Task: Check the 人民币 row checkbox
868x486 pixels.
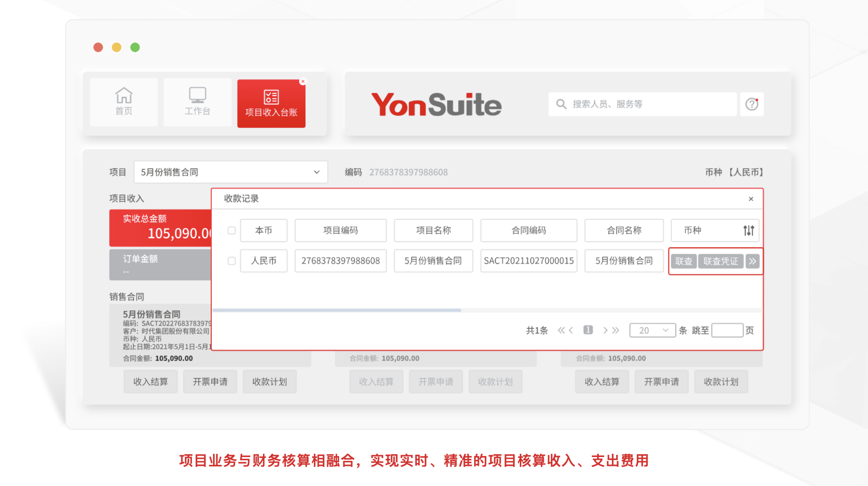Action: point(232,261)
